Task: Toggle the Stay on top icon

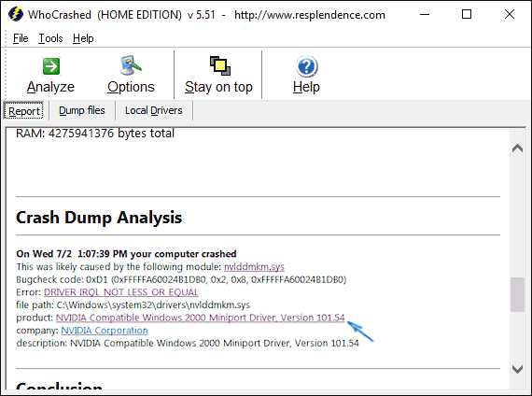Action: (220, 65)
